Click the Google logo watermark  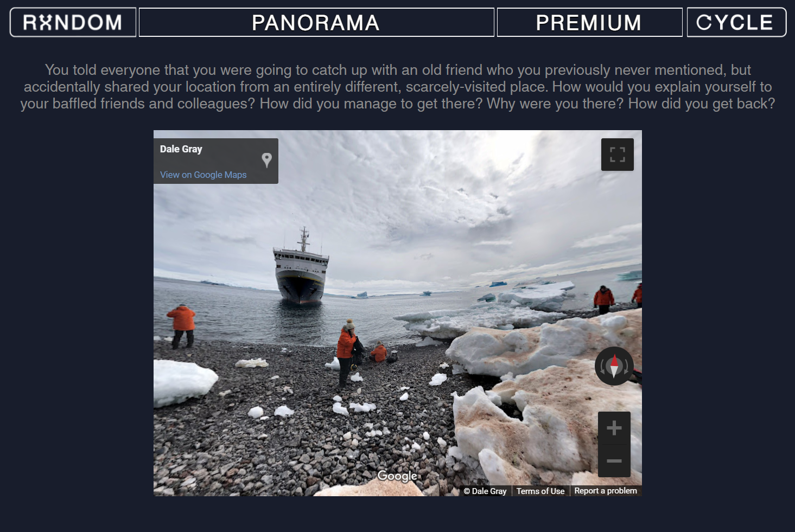pos(397,476)
